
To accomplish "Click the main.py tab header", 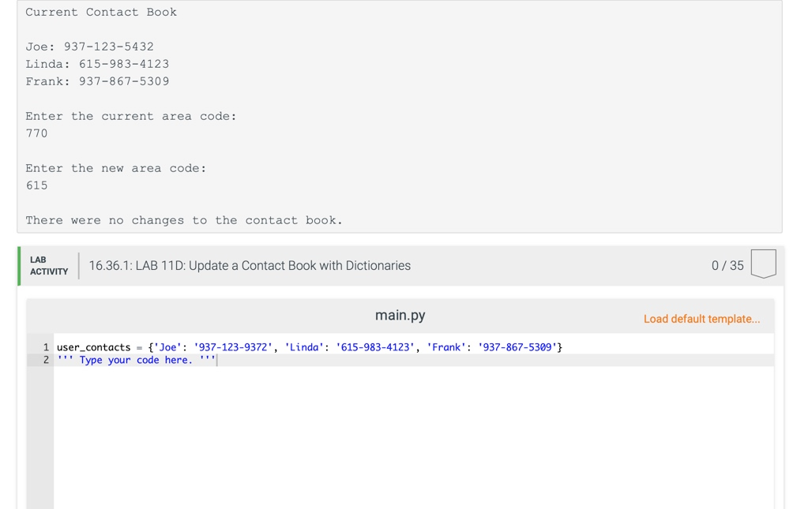I will tap(400, 314).
